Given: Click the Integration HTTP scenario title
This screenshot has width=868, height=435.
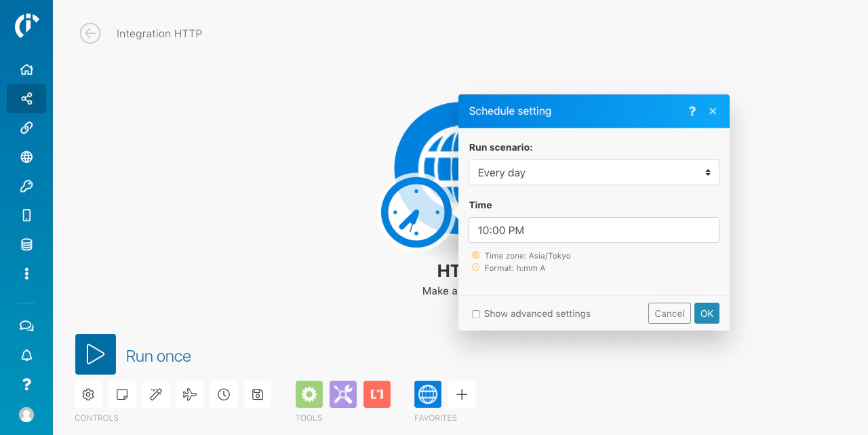Looking at the screenshot, I should (159, 33).
